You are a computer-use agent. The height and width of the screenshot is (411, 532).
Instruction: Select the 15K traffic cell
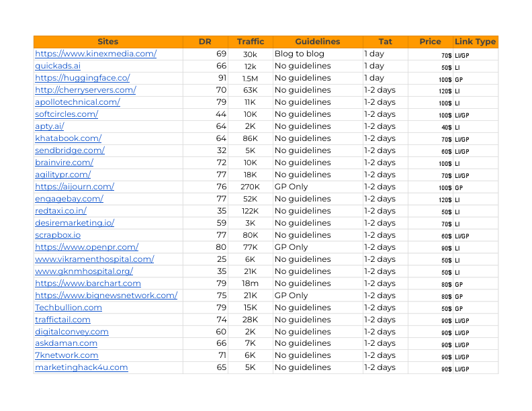point(251,308)
